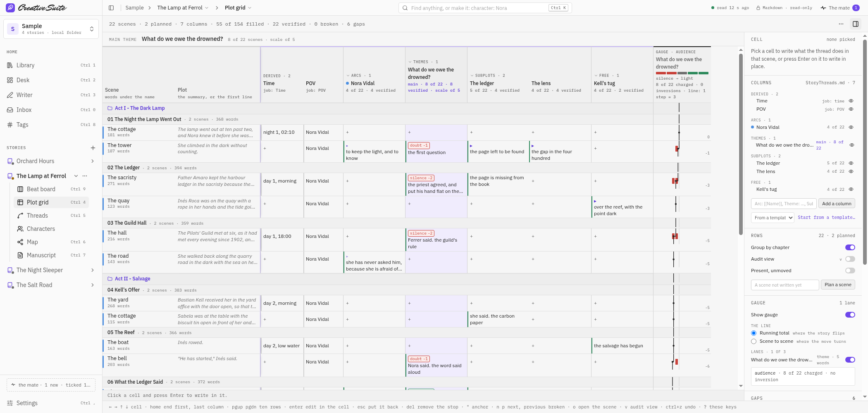Open the Inbox tray icon
This screenshot has height=413, width=868.
pyautogui.click(x=10, y=110)
